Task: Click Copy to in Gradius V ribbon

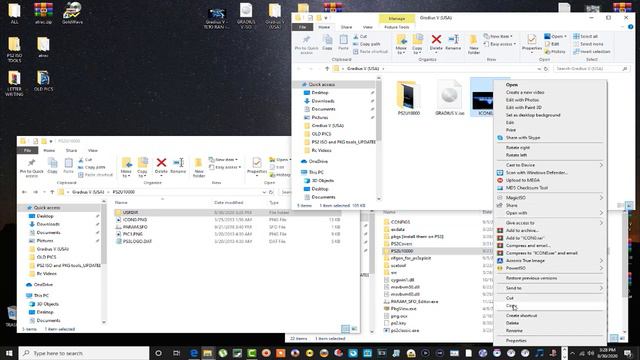Action: click(417, 44)
